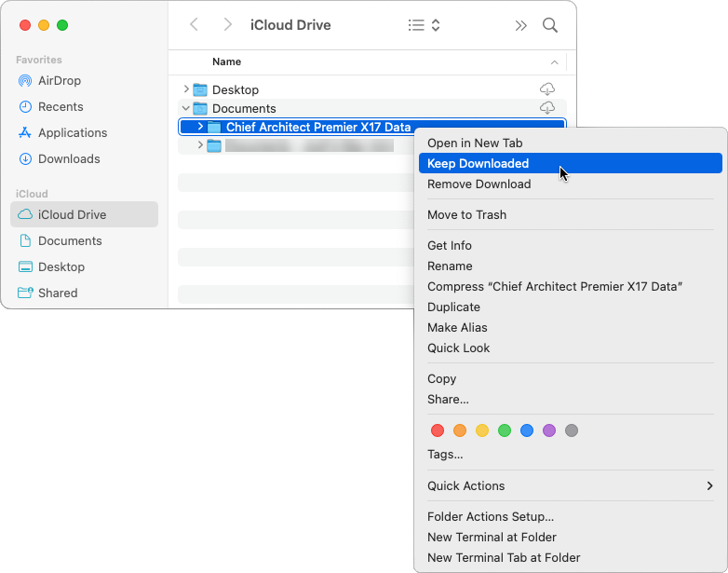Apply the orange tag color

point(460,430)
